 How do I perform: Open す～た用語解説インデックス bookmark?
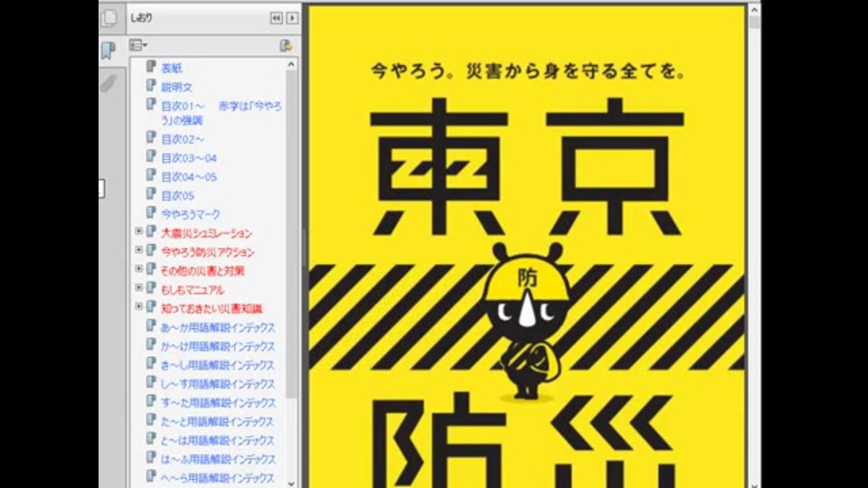218,402
